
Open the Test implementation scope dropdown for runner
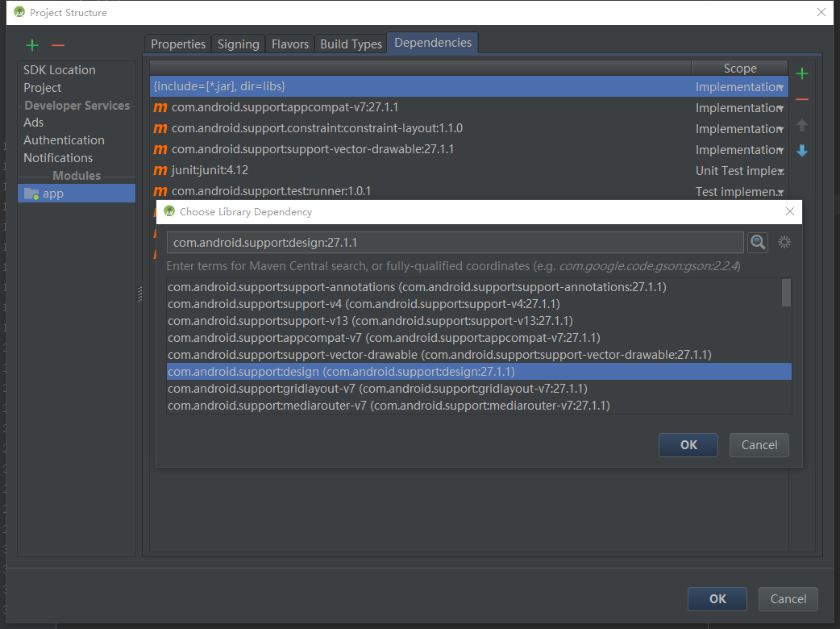pos(780,192)
